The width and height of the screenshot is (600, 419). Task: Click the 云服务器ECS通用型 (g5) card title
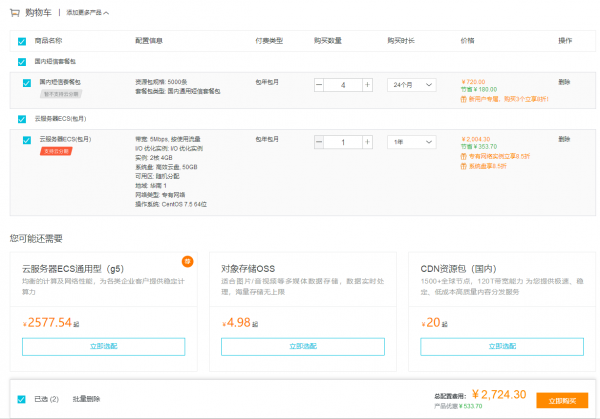point(73,269)
